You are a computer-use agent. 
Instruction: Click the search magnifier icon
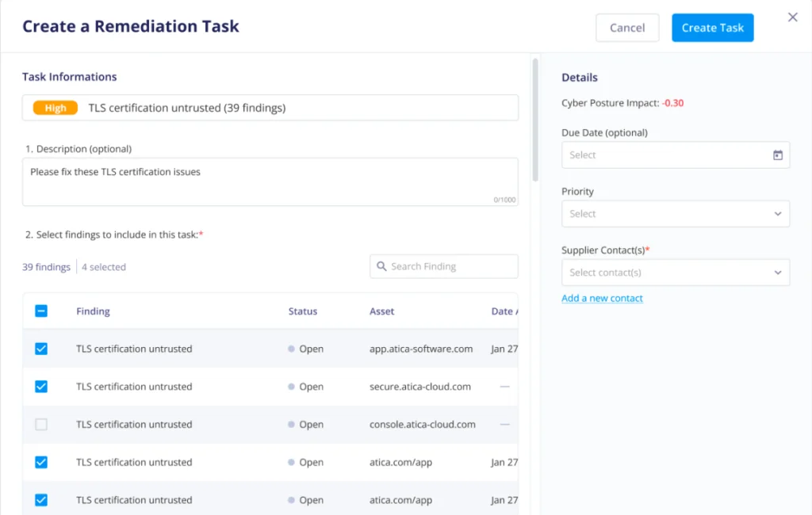click(381, 266)
